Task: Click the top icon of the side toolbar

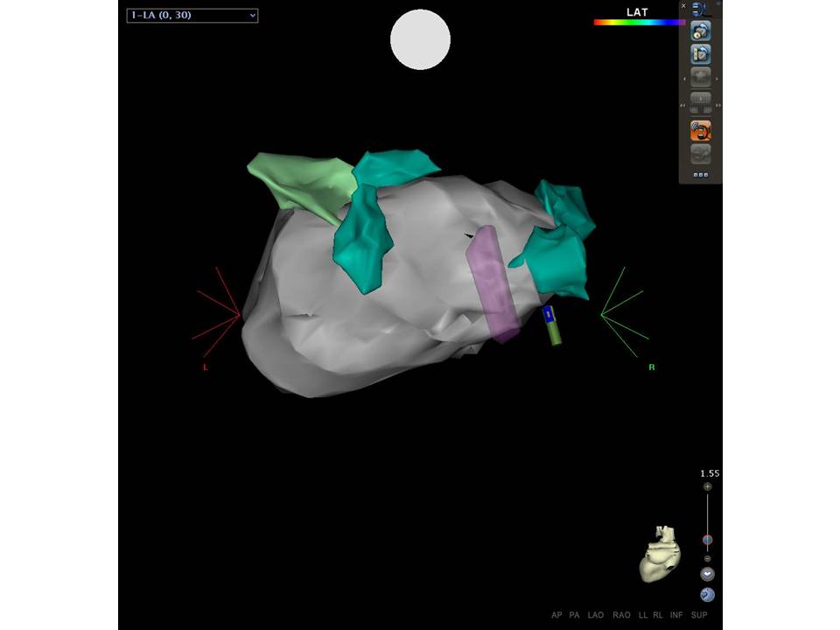Action: [x=700, y=10]
